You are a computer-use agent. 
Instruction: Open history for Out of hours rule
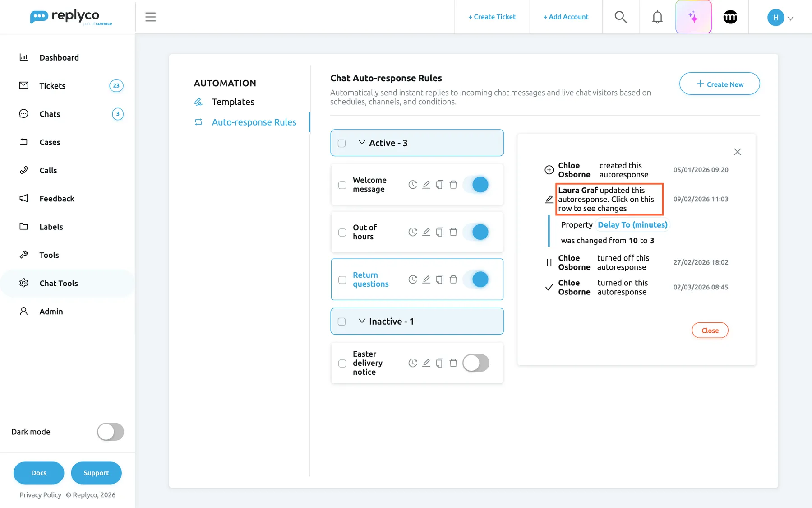point(413,232)
